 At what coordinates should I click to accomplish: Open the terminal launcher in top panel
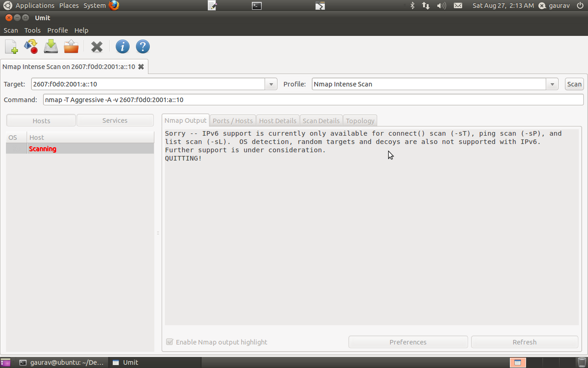pos(257,6)
